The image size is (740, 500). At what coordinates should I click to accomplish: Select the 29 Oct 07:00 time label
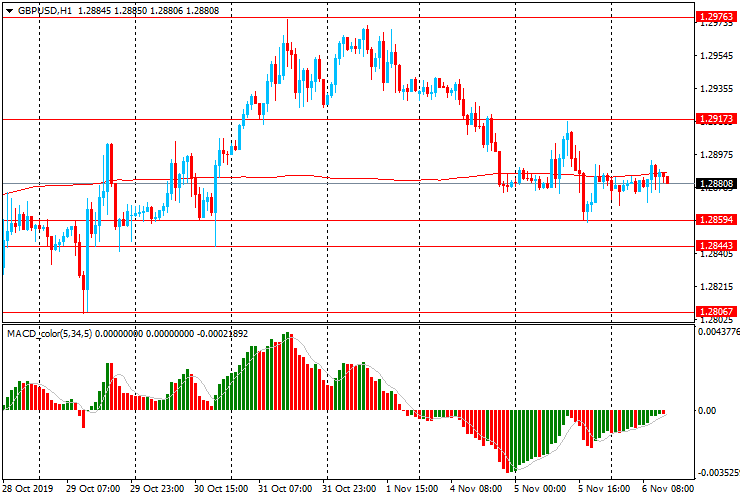click(x=93, y=489)
